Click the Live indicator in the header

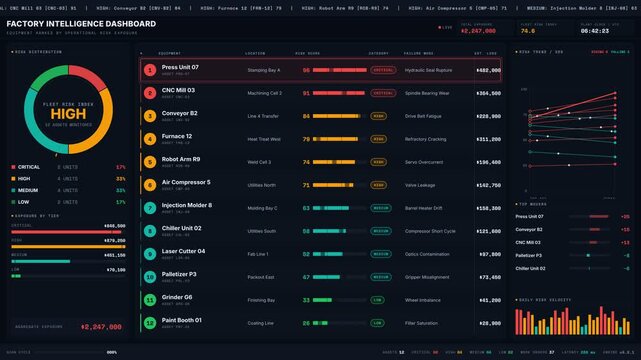[445, 28]
